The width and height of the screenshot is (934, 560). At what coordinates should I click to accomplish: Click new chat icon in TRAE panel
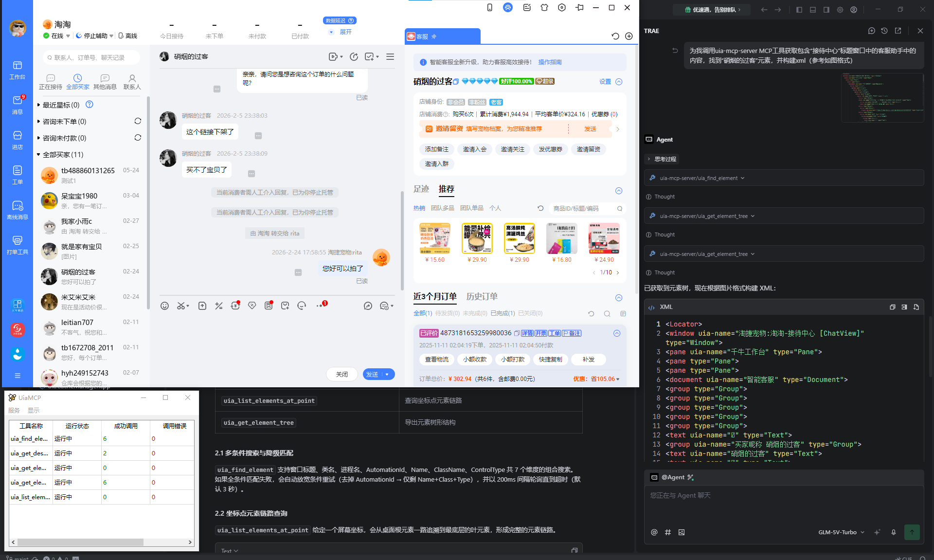tap(872, 31)
